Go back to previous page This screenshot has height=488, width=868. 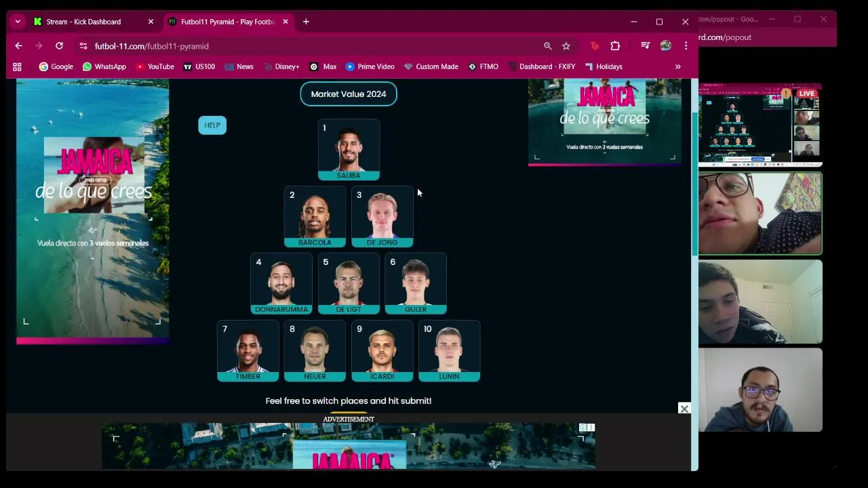pyautogui.click(x=18, y=46)
